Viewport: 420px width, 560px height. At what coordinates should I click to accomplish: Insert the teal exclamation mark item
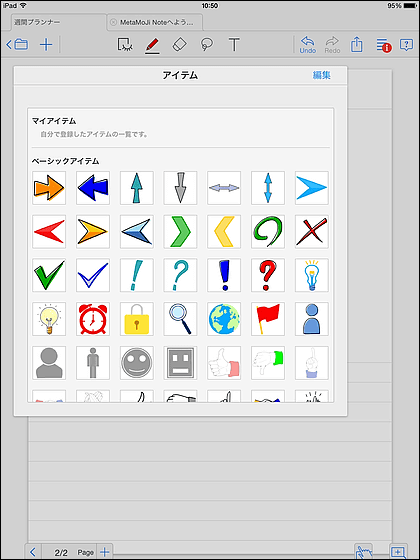point(137,275)
